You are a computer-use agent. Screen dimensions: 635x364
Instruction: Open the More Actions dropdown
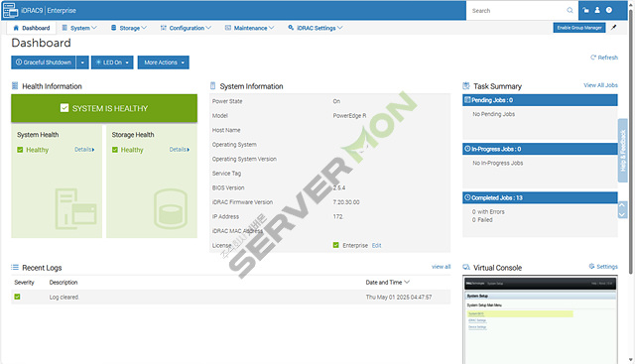pos(164,62)
